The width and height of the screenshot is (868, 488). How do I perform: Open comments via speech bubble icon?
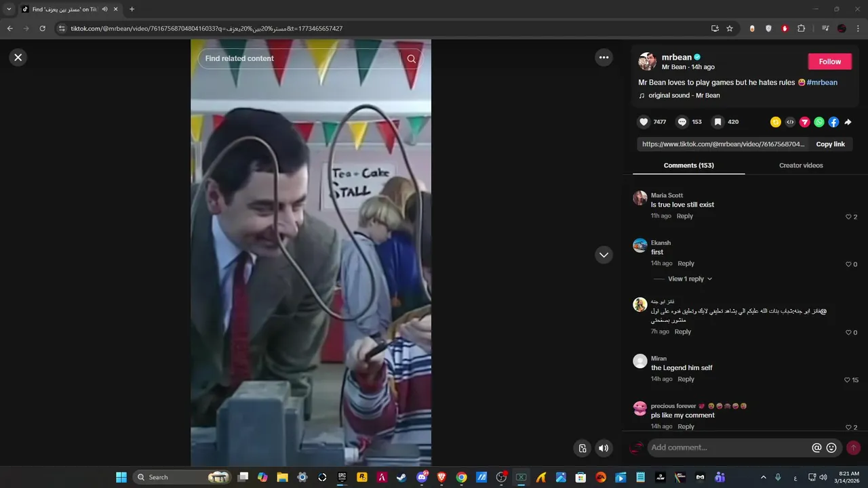(x=682, y=122)
